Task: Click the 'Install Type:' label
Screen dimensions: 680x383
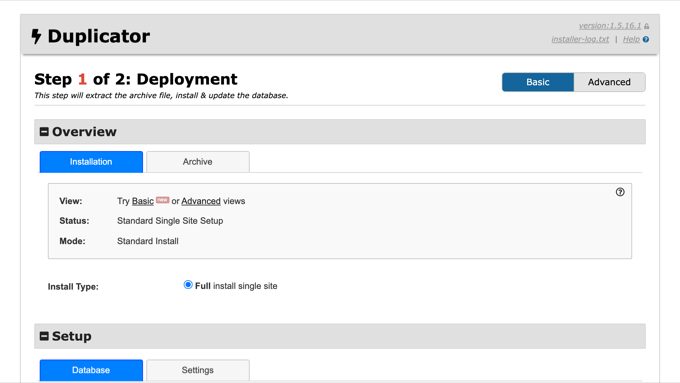Action: click(x=73, y=287)
